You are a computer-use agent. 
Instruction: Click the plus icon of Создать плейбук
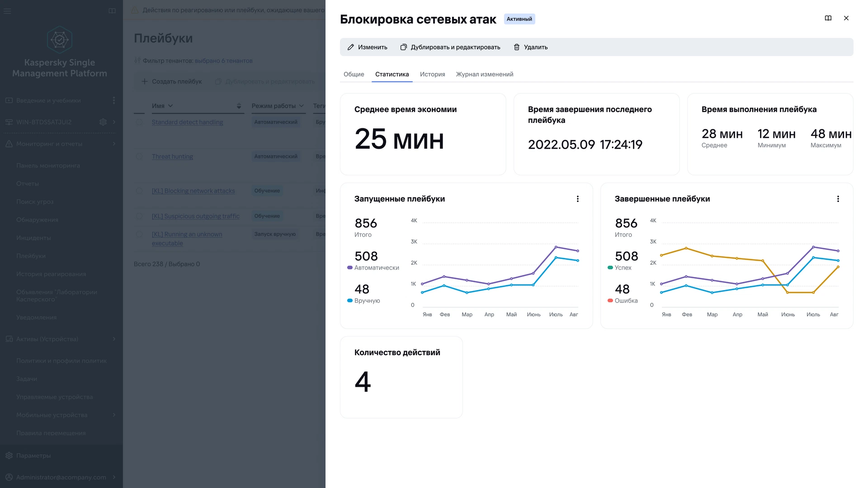coord(145,81)
